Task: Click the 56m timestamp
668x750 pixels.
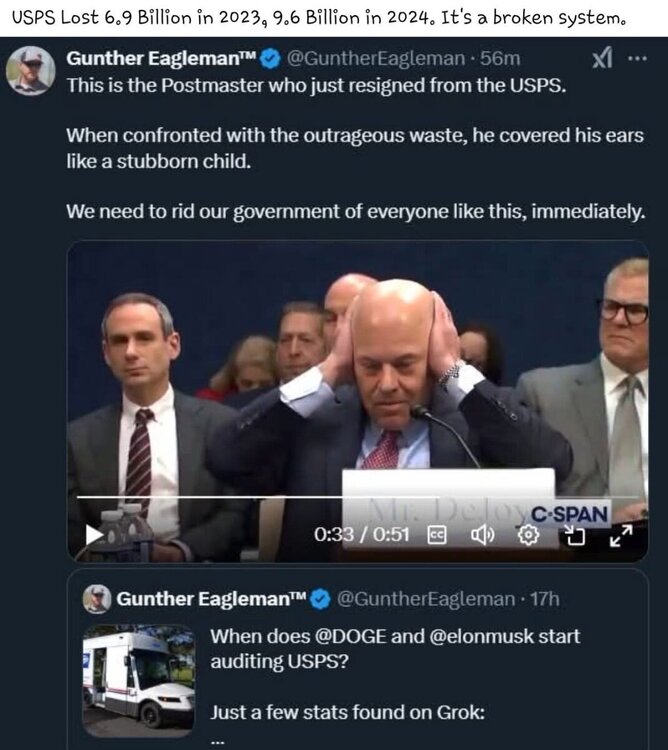Action: [500, 59]
